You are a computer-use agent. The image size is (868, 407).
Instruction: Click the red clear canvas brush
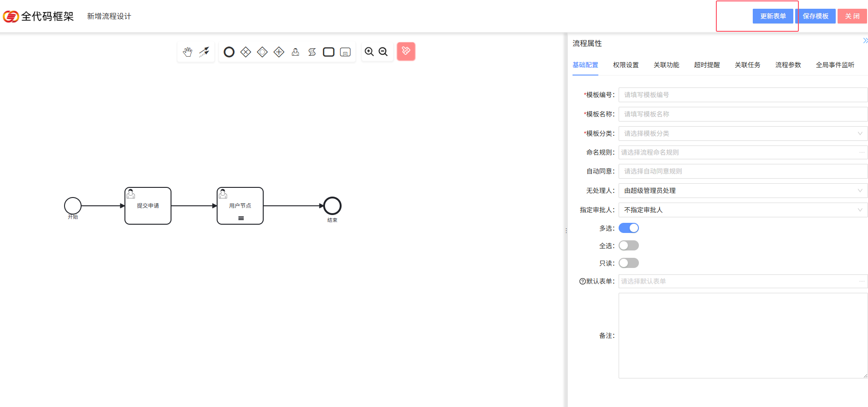click(406, 52)
